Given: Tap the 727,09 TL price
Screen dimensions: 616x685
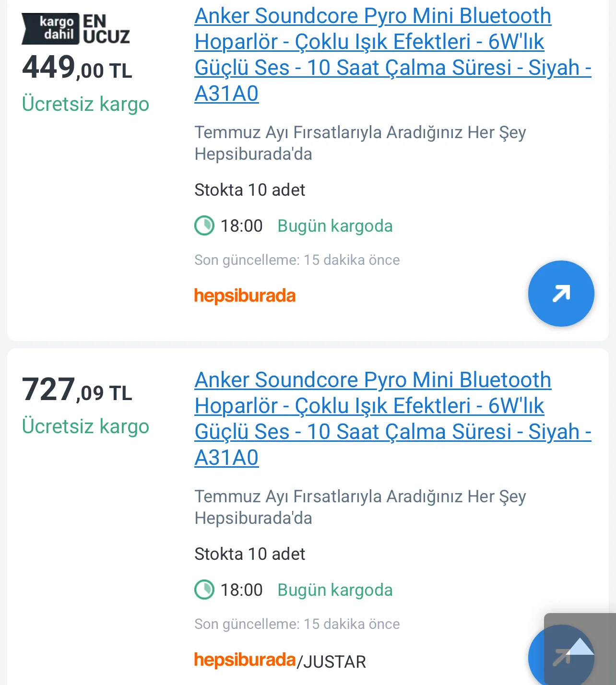Looking at the screenshot, I should point(77,390).
